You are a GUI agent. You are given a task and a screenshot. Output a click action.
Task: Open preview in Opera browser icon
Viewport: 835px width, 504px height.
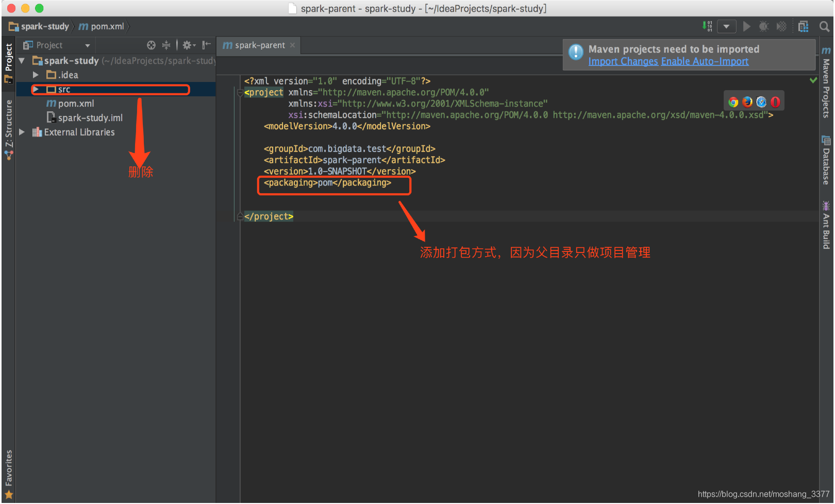pos(775,102)
